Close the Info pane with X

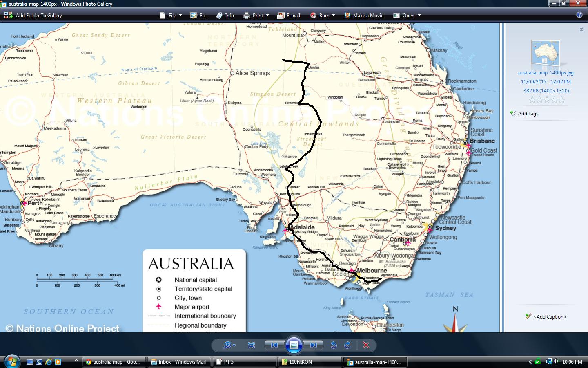(581, 29)
